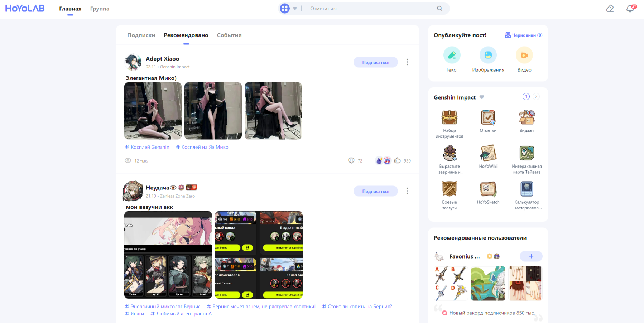Click the search magnifier icon
The image size is (644, 323).
point(439,9)
